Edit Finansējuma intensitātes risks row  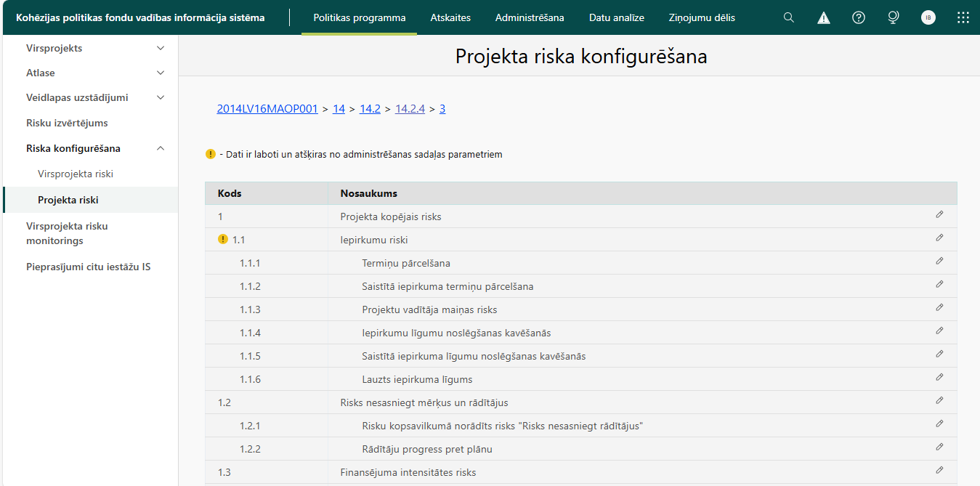coord(939,471)
